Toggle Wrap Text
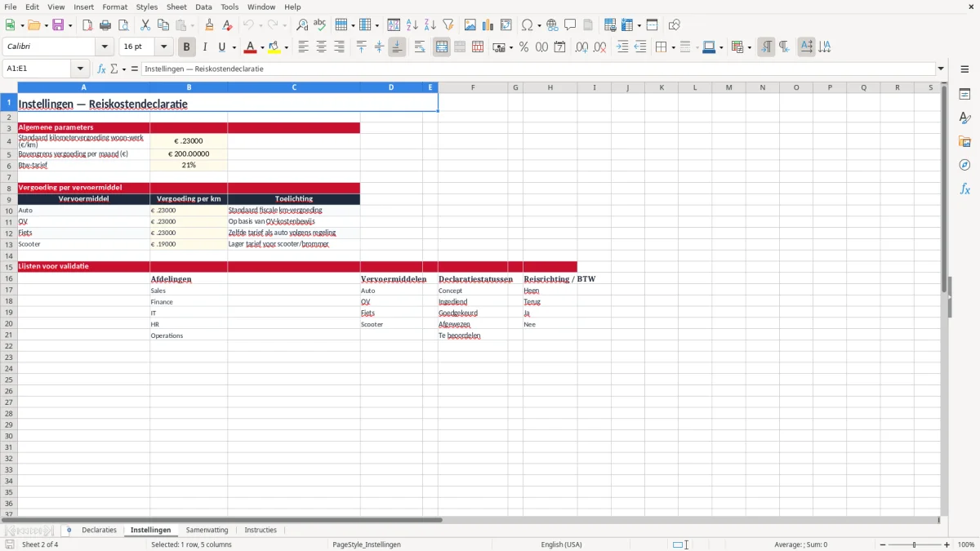 pyautogui.click(x=420, y=47)
